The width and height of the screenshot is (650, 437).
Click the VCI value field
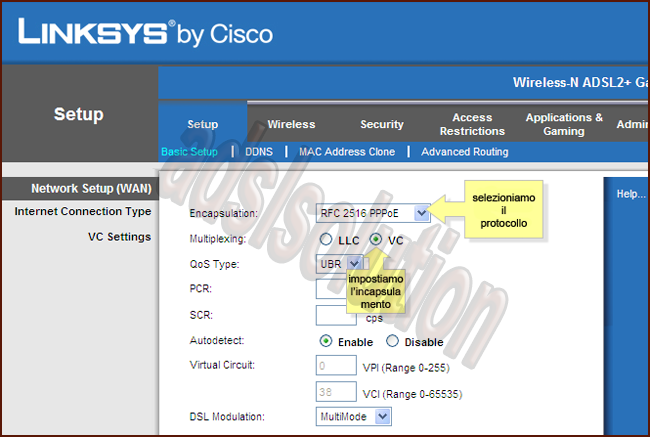coord(336,392)
